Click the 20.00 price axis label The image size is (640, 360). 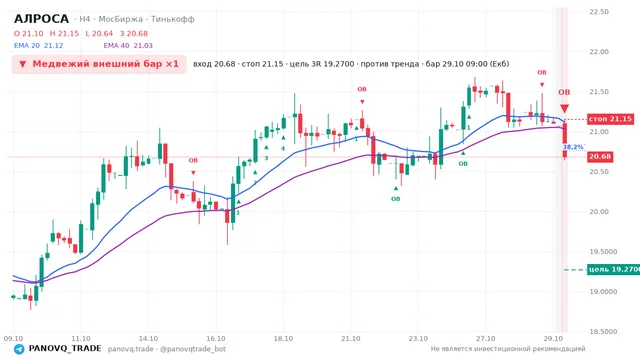pyautogui.click(x=599, y=212)
